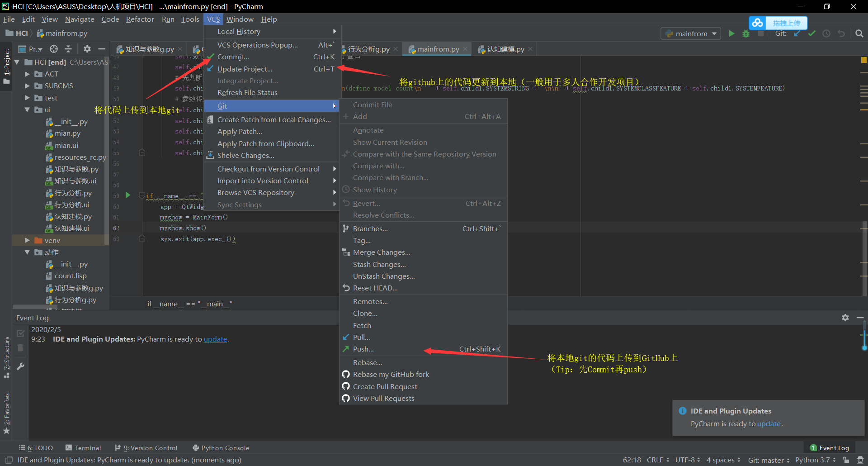The height and width of the screenshot is (466, 868).
Task: Open the File menu
Action: point(9,19)
